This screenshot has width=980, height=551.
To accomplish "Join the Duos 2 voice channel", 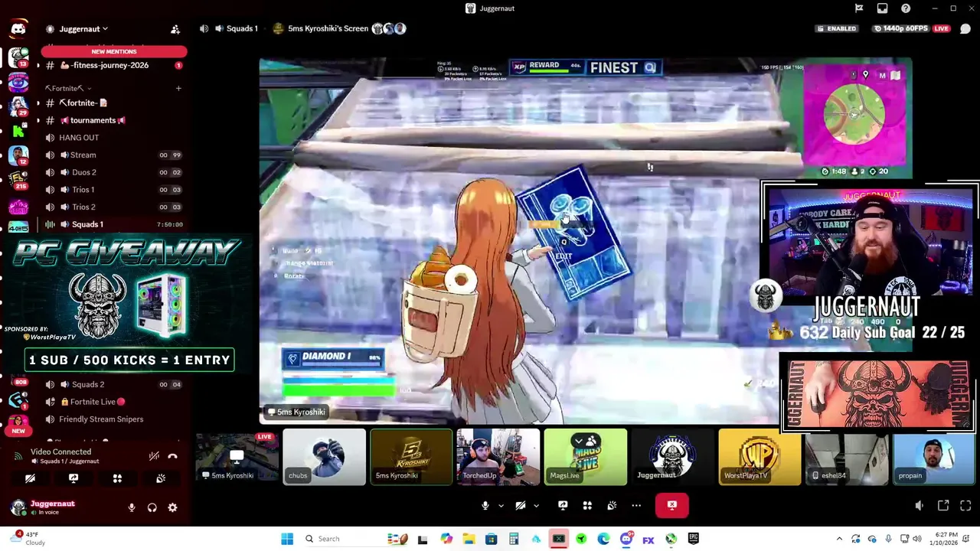I will 113,172.
